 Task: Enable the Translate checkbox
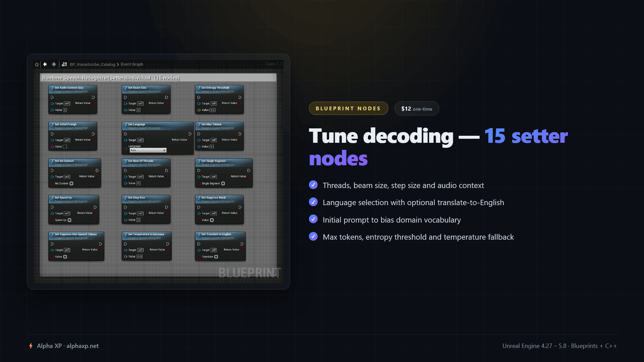(x=216, y=257)
